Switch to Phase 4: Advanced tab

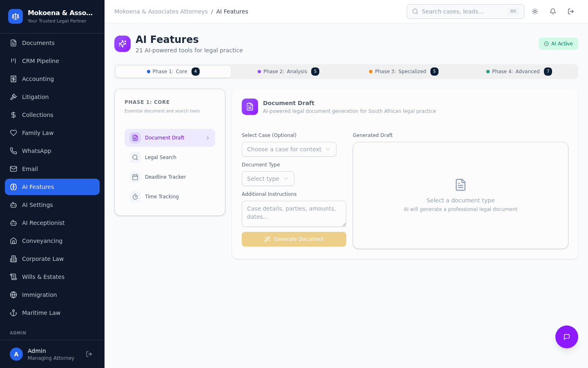(519, 72)
